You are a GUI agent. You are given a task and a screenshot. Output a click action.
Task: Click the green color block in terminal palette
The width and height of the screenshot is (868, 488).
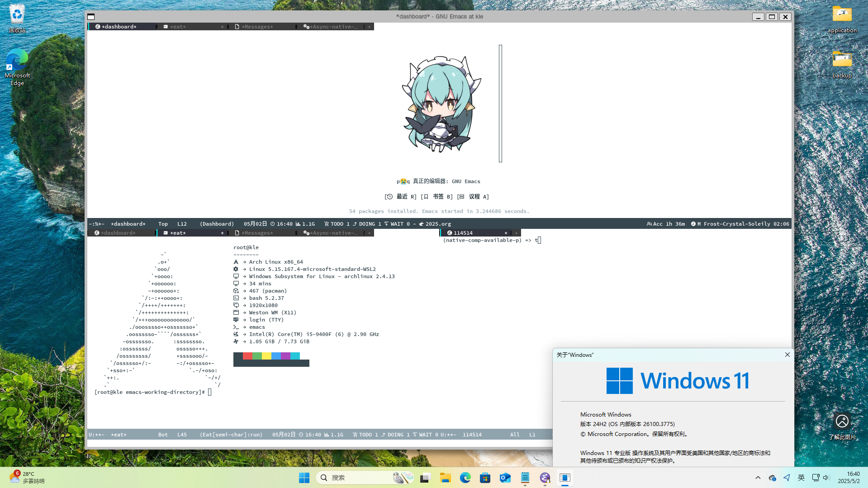pyautogui.click(x=257, y=356)
